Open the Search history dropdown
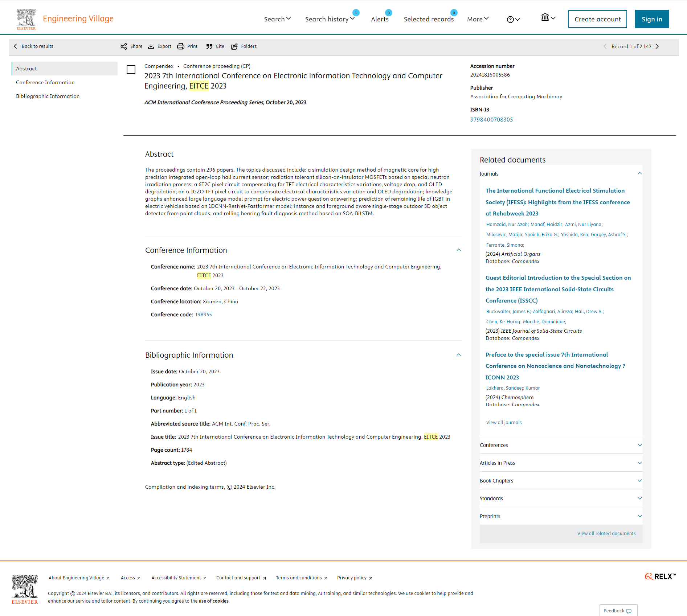Image resolution: width=687 pixels, height=616 pixels. pos(330,19)
